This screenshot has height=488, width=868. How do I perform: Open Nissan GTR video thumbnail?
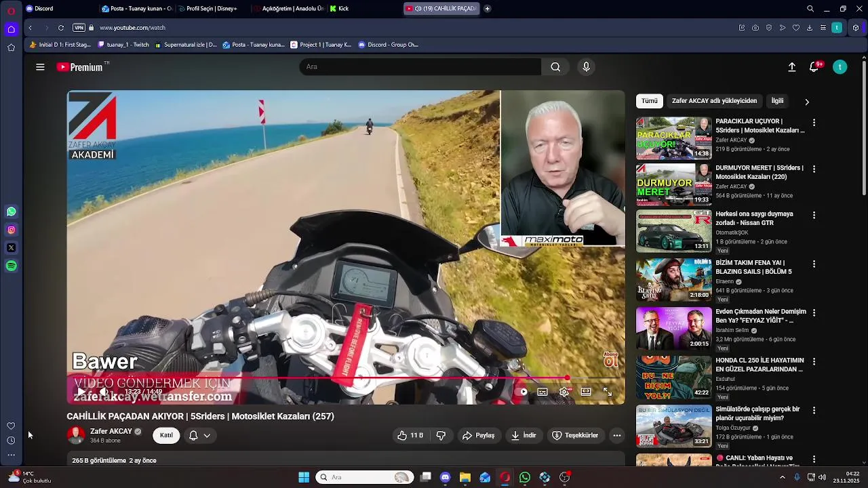674,230
